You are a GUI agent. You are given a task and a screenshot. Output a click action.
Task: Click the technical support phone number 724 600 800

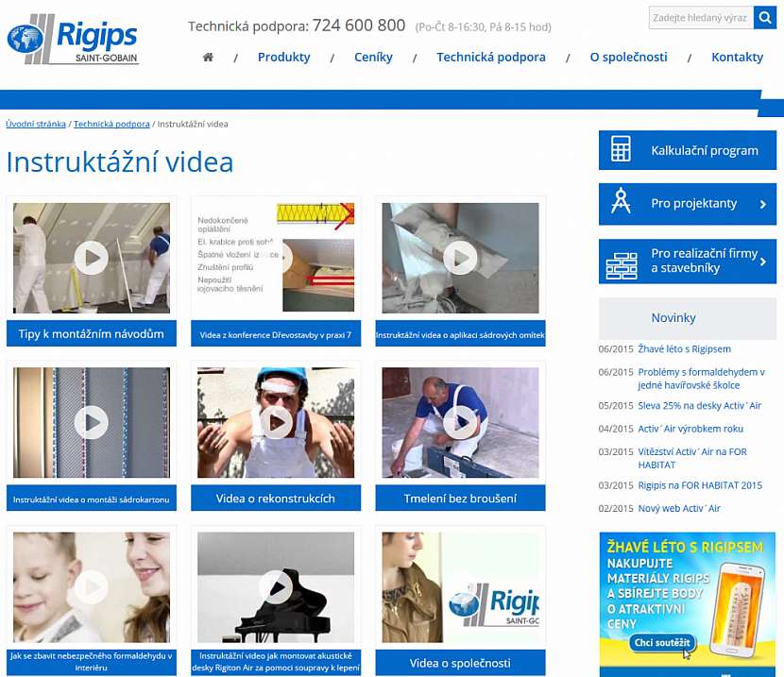(359, 25)
